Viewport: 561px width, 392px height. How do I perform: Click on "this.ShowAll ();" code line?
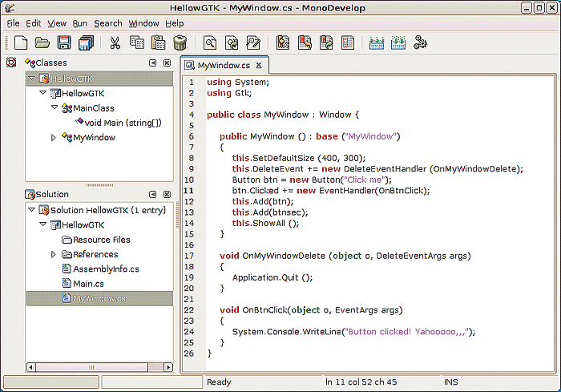[265, 223]
